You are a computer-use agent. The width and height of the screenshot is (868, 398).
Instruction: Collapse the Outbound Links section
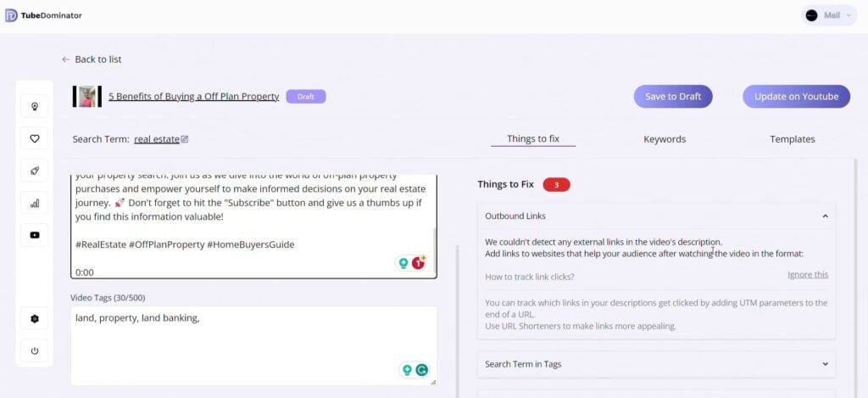(x=826, y=216)
